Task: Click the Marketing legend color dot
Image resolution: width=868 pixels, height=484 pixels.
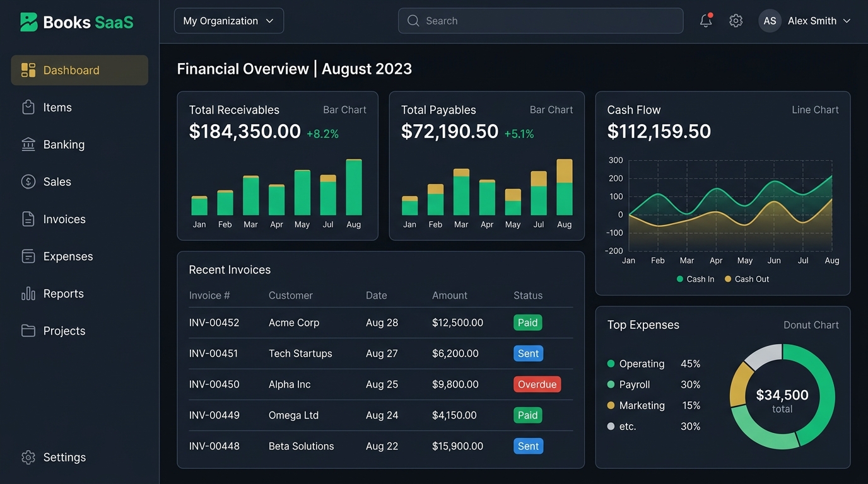Action: pos(611,405)
